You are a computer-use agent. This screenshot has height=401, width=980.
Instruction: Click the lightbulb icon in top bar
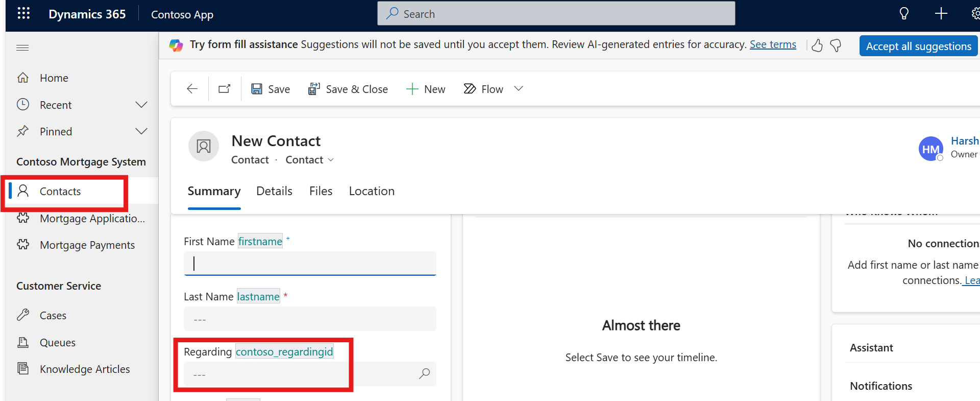pyautogui.click(x=903, y=14)
